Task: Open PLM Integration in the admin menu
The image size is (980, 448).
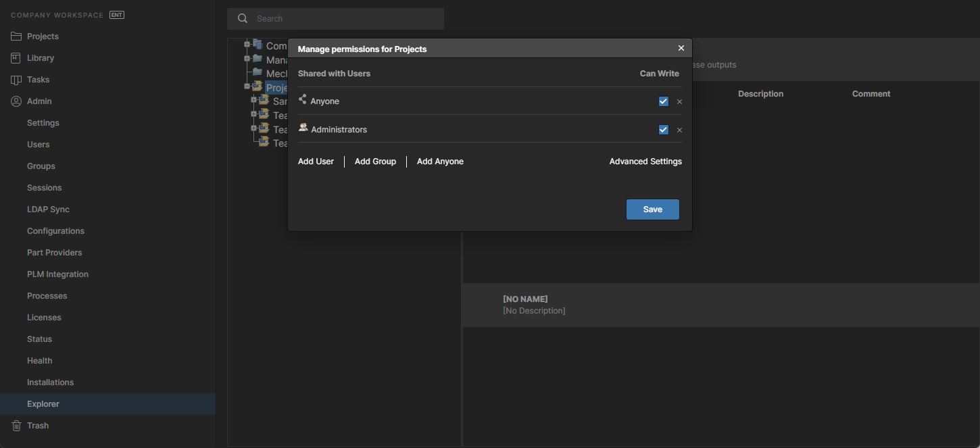Action: click(57, 274)
